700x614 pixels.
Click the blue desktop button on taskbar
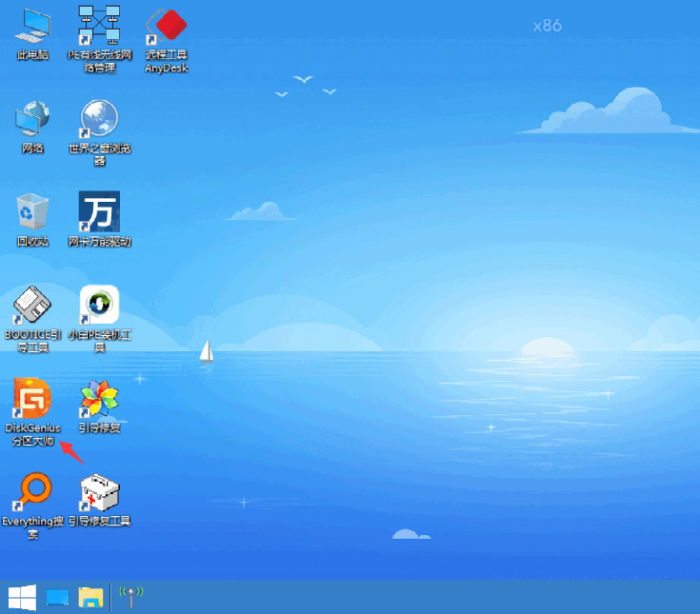[x=57, y=597]
